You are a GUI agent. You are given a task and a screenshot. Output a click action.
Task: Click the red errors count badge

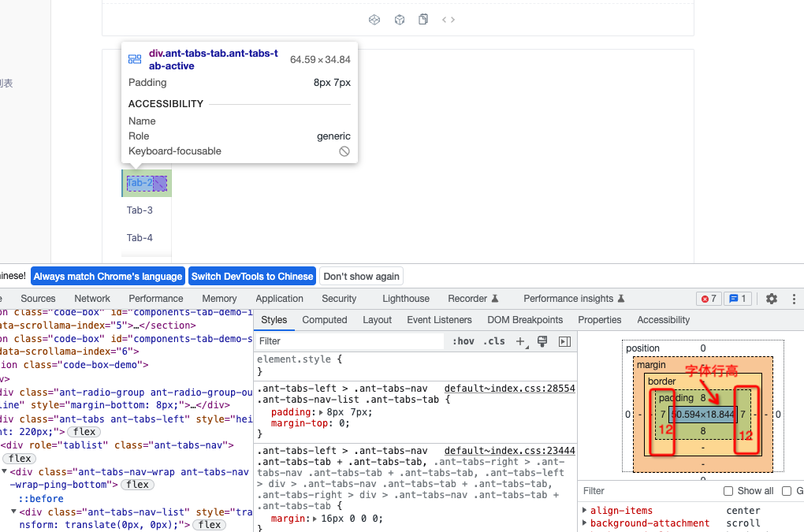tap(709, 298)
